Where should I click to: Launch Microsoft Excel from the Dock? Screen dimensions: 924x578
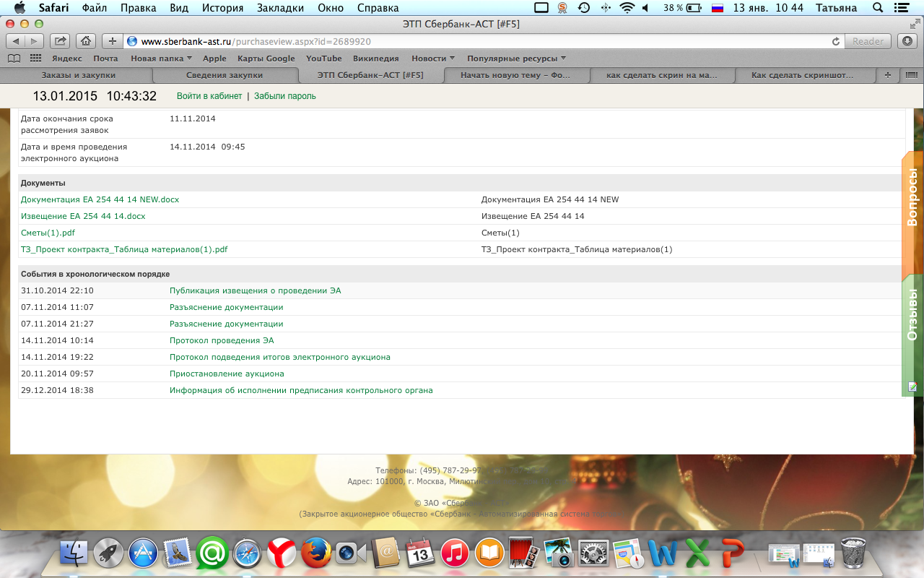click(698, 554)
